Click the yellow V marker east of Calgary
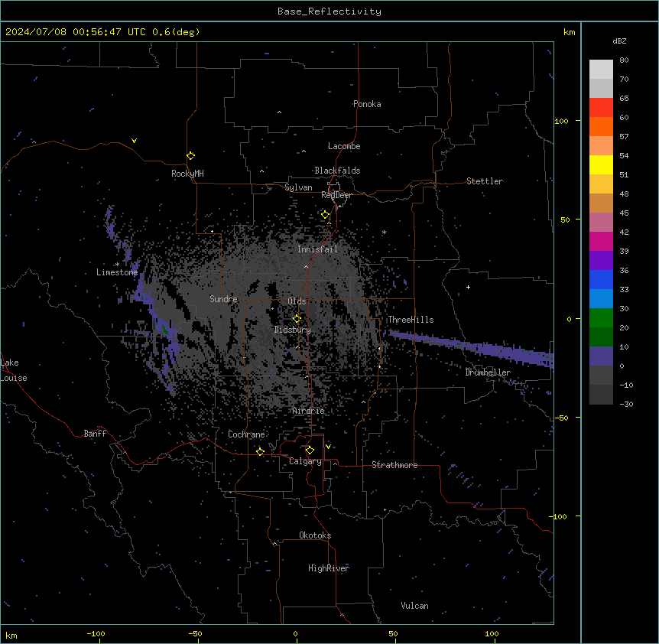Screen dimensions: 659x644 coord(328,447)
